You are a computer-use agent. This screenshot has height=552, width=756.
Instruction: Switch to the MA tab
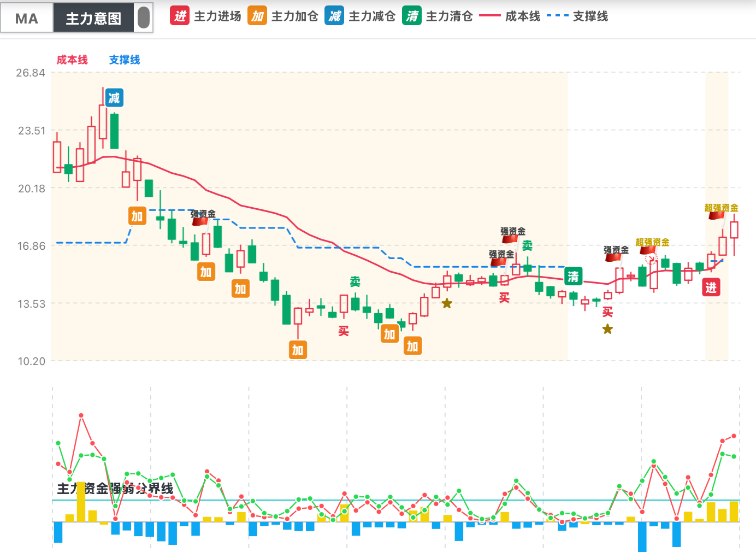point(27,19)
